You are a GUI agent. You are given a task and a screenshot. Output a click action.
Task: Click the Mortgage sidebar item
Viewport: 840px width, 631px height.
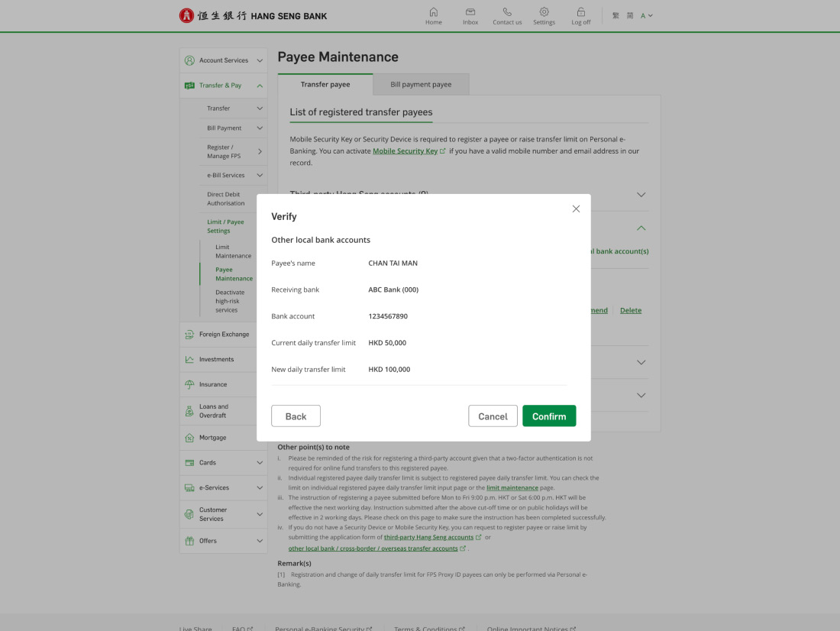[212, 438]
